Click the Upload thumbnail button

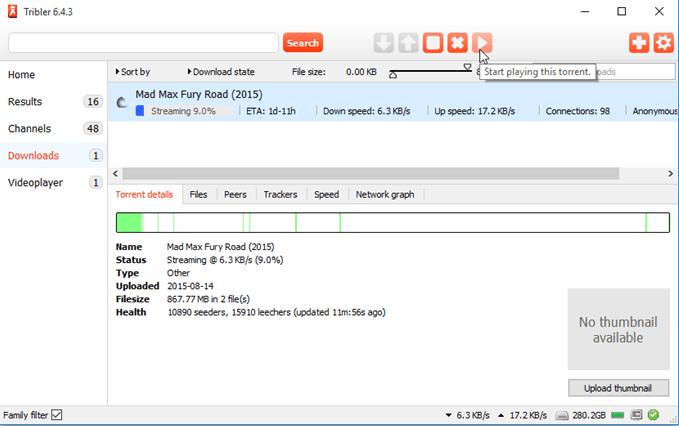pyautogui.click(x=618, y=388)
